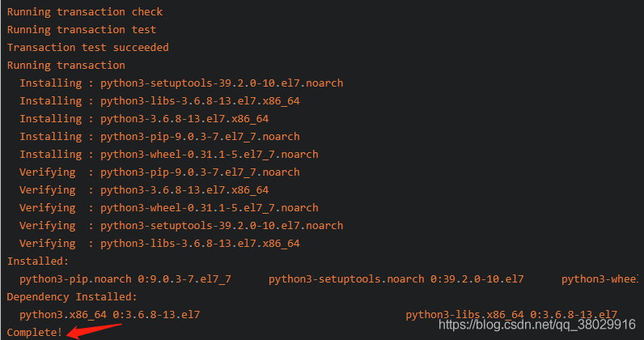Image resolution: width=644 pixels, height=340 pixels.
Task: Click python3-pip.noarch 0:9.0.3-7.el7_7 in Installed list
Action: point(125,279)
